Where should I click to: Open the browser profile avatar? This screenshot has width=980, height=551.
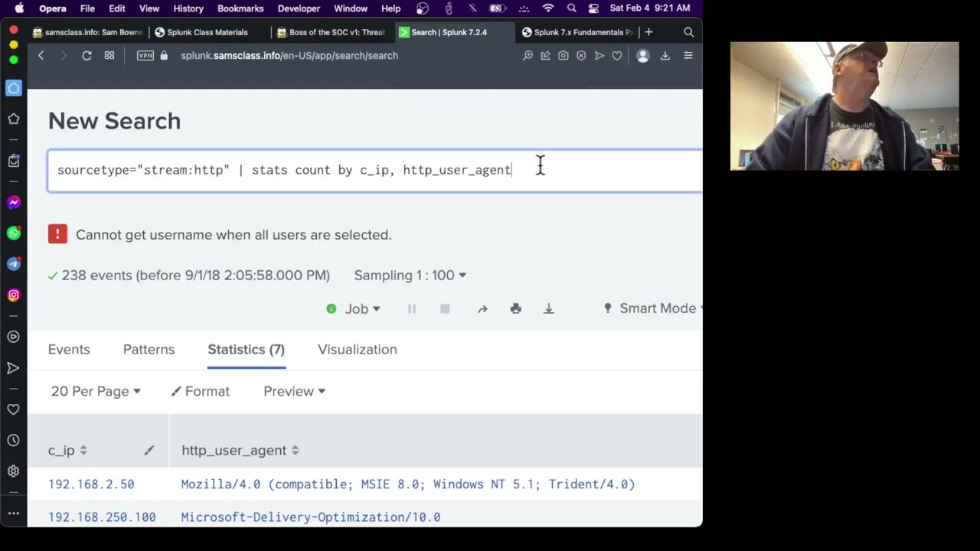[643, 55]
